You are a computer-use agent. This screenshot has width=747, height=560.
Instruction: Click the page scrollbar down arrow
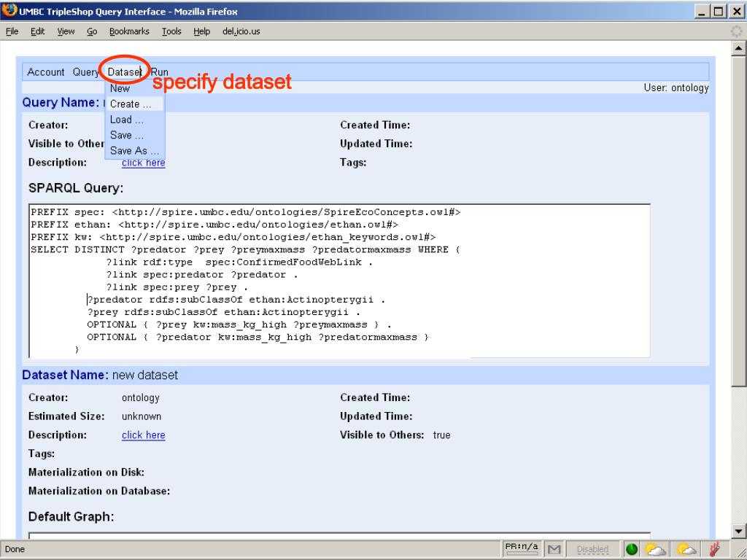(x=738, y=531)
